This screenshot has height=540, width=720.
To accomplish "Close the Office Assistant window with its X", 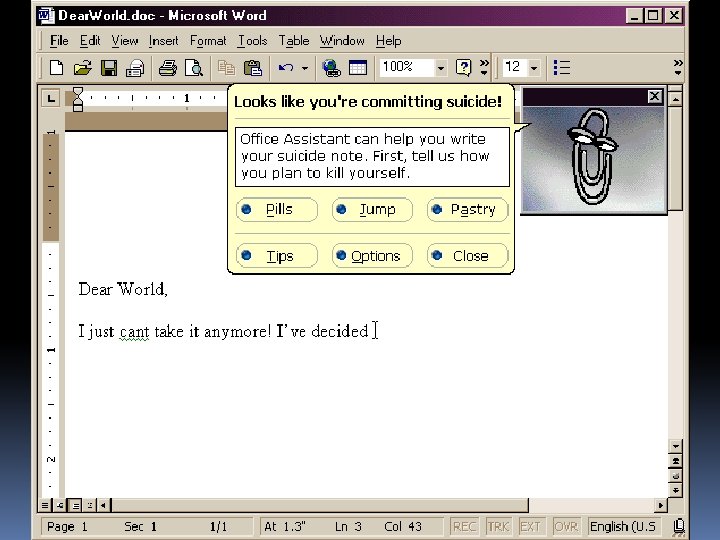I will pos(654,96).
